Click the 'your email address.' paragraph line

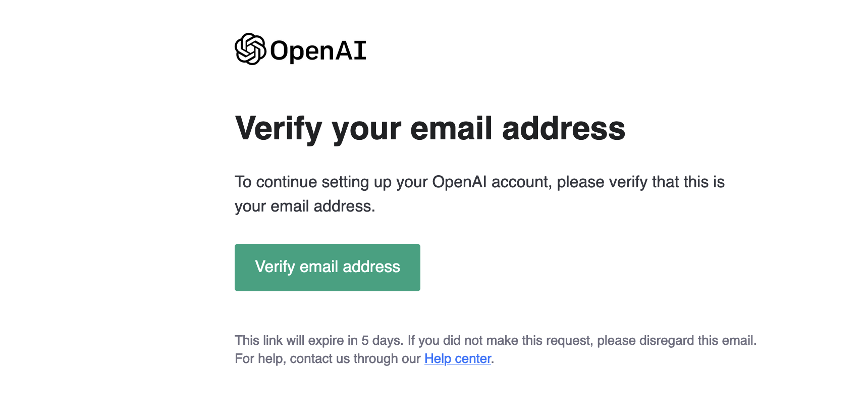[x=305, y=206]
